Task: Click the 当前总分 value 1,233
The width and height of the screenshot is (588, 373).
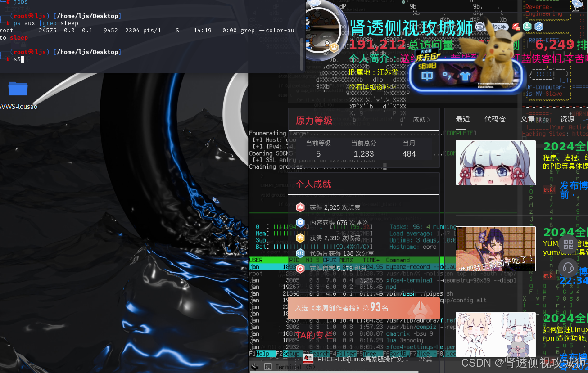Action: (x=364, y=153)
